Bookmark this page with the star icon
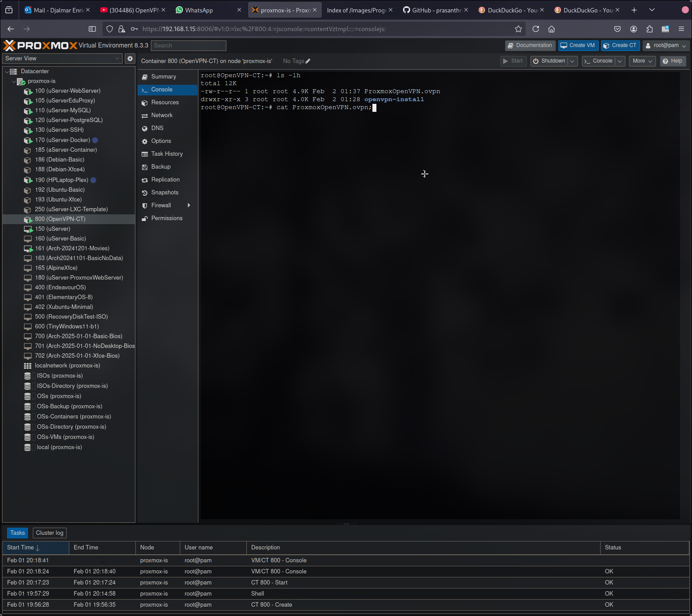Image resolution: width=692 pixels, height=616 pixels. [518, 29]
